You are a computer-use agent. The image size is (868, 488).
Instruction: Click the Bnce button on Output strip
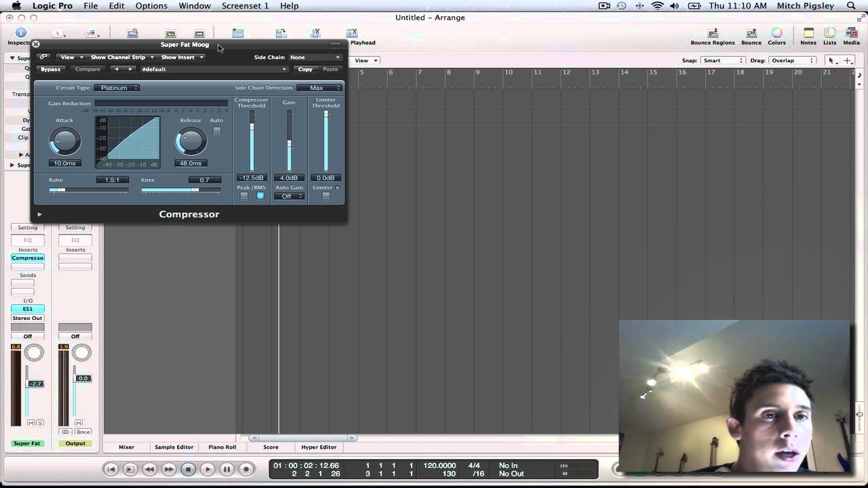(x=83, y=432)
